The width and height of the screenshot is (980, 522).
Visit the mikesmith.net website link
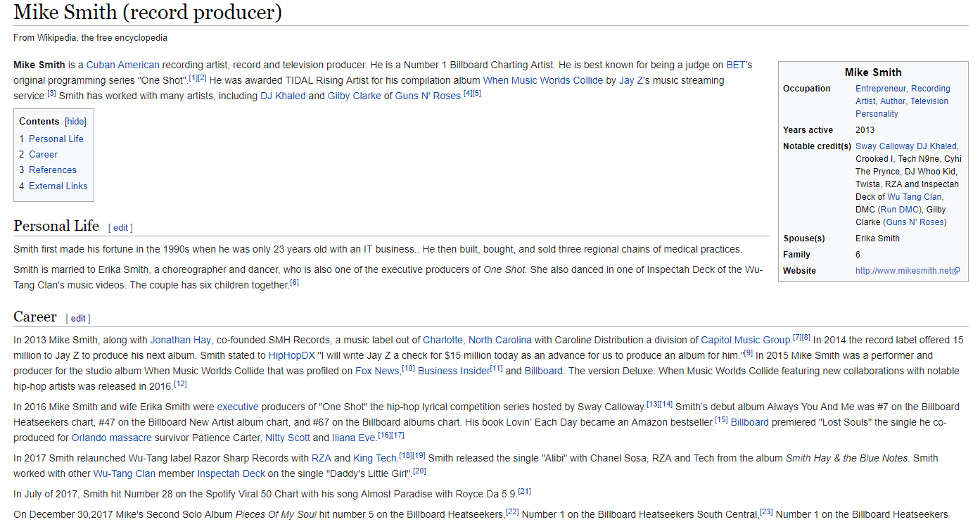tap(903, 271)
